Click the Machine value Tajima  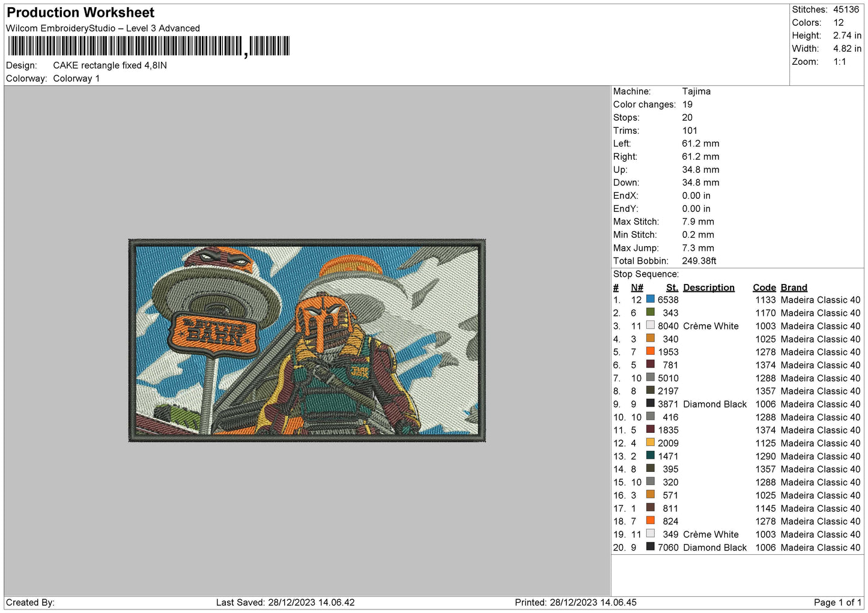click(x=696, y=91)
